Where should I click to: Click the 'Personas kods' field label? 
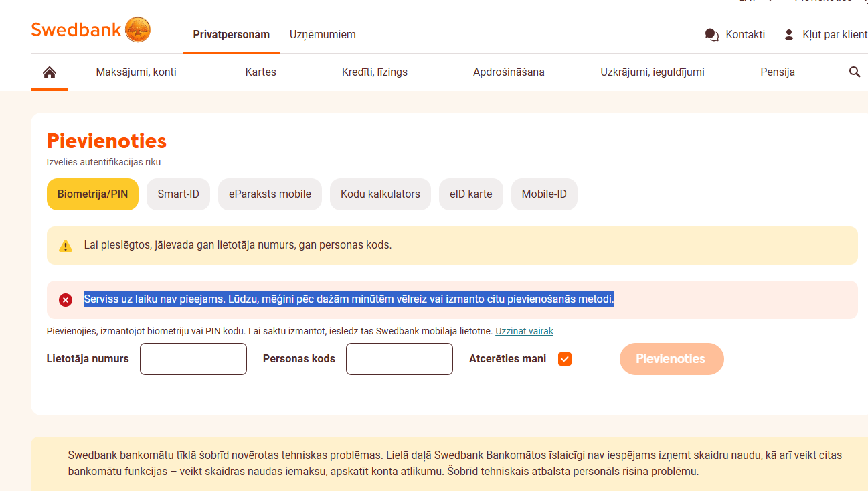[x=299, y=359]
